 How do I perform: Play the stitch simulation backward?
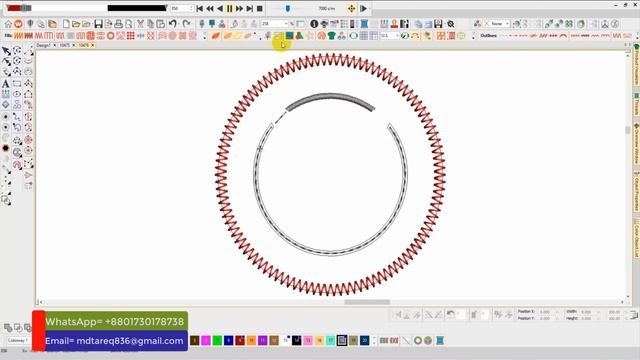220,9
